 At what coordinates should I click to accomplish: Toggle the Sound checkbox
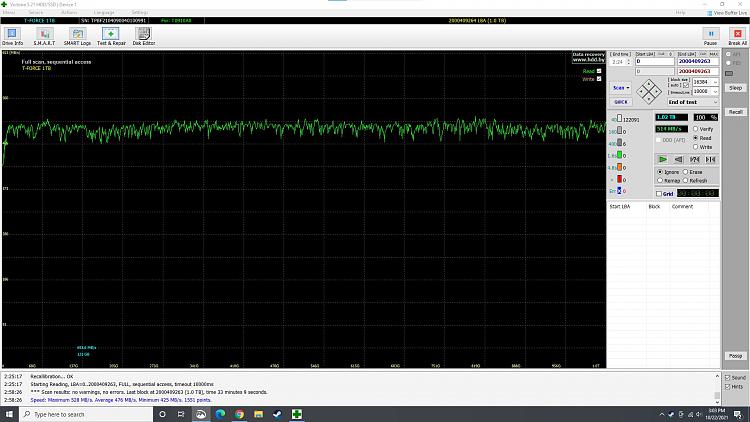coord(734,378)
